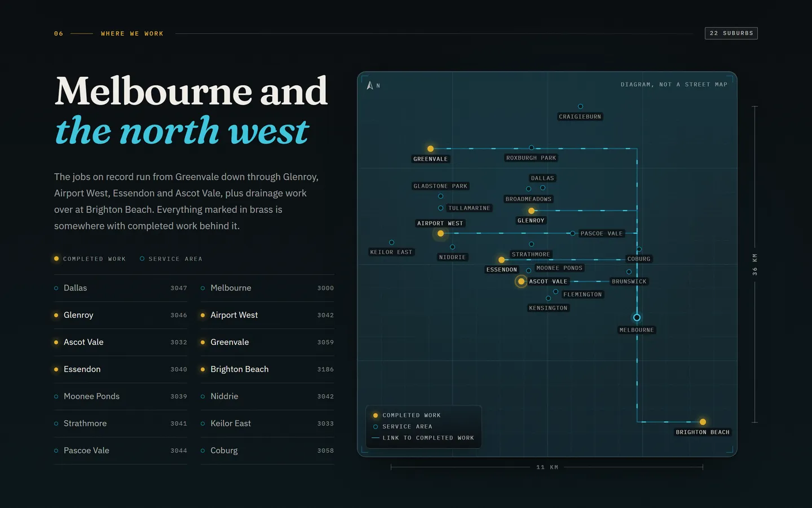This screenshot has height=508, width=812.
Task: Click Coburg 3058 in the list
Action: click(267, 450)
